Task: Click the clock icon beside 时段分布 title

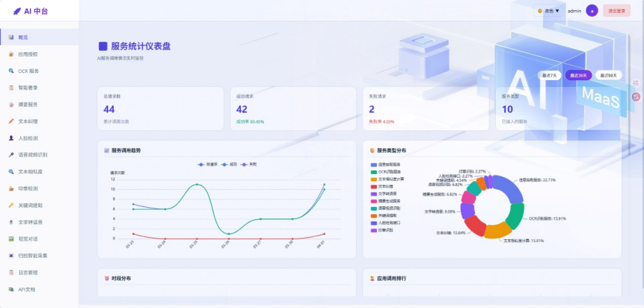Action: pyautogui.click(x=107, y=279)
